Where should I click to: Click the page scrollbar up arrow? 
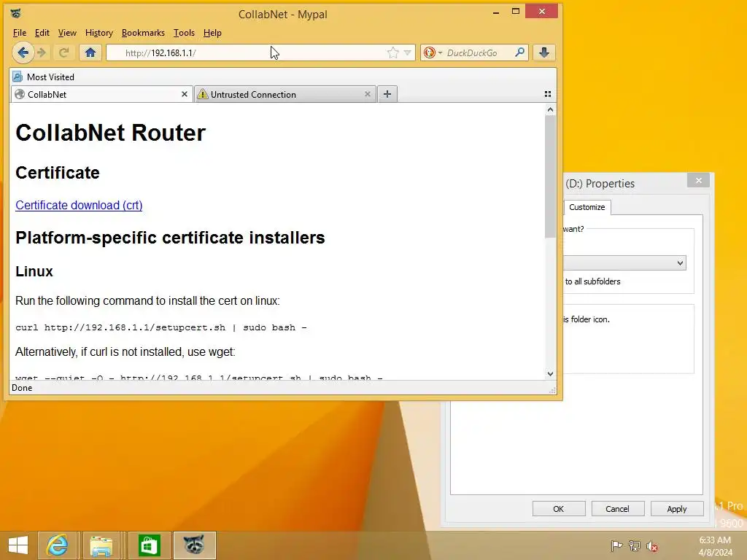point(550,109)
